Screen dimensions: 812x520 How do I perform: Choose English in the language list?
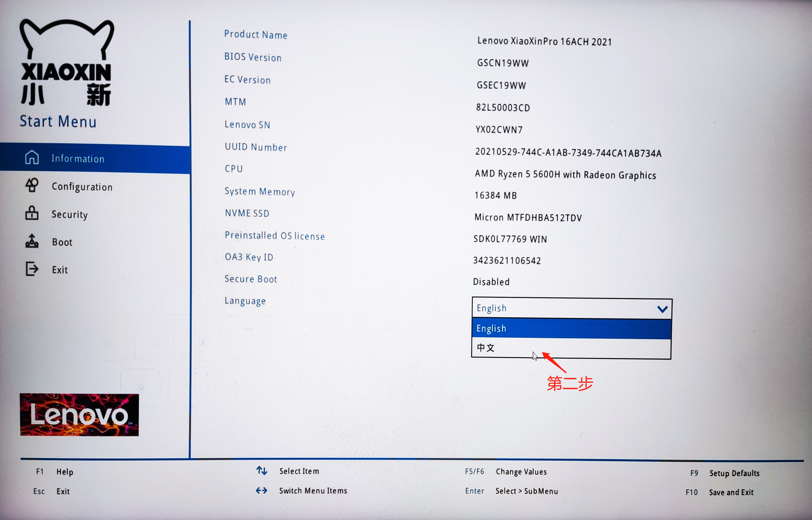pos(572,328)
